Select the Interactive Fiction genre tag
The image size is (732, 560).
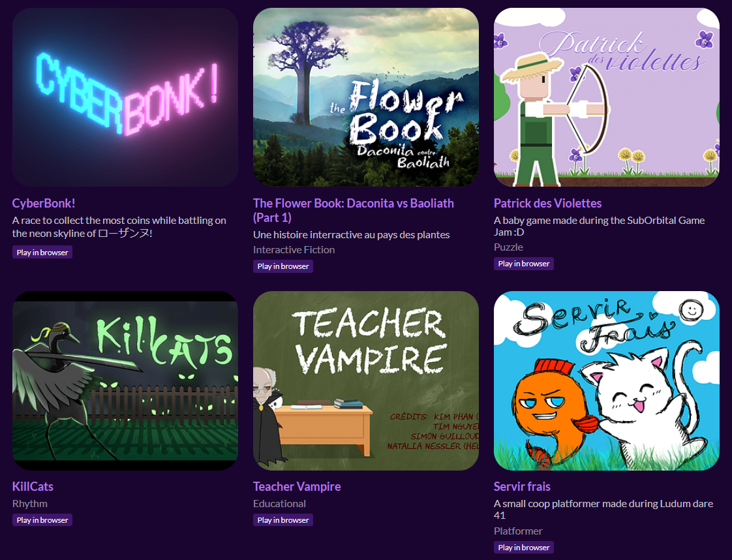tap(294, 250)
